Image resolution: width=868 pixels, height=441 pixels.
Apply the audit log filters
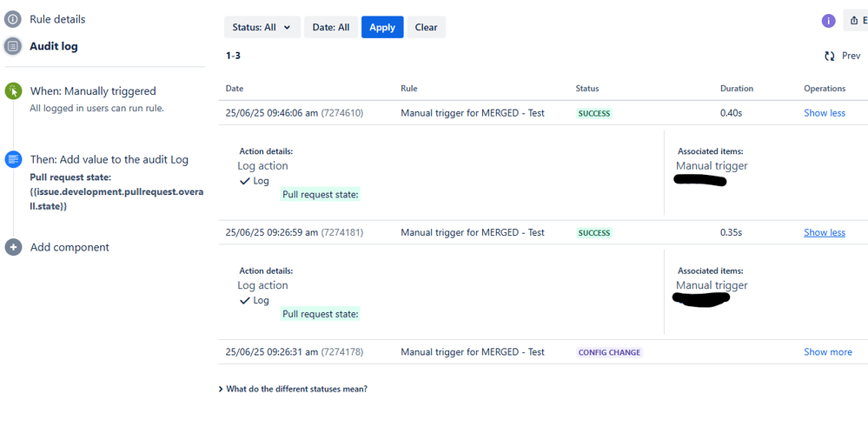click(382, 27)
